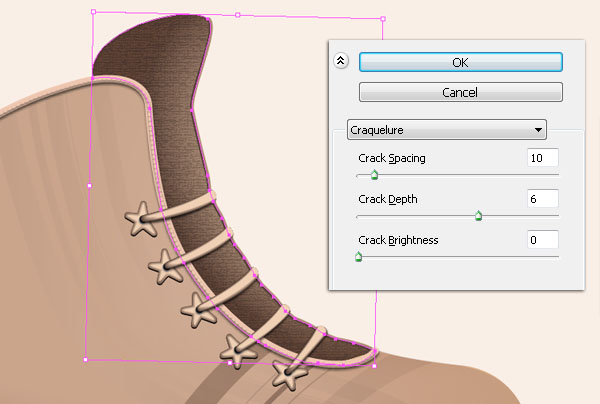Click the Crack Spacing label
This screenshot has height=404, width=600.
point(392,158)
